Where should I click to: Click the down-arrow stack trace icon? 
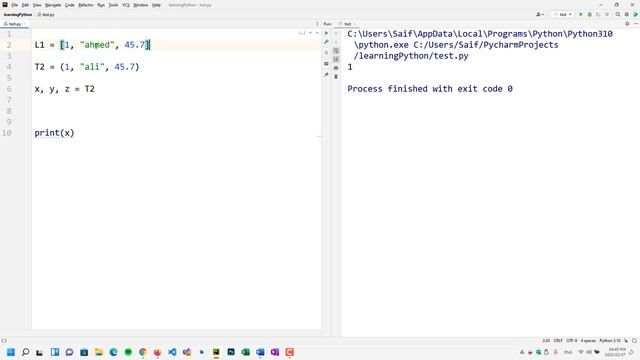336,42
